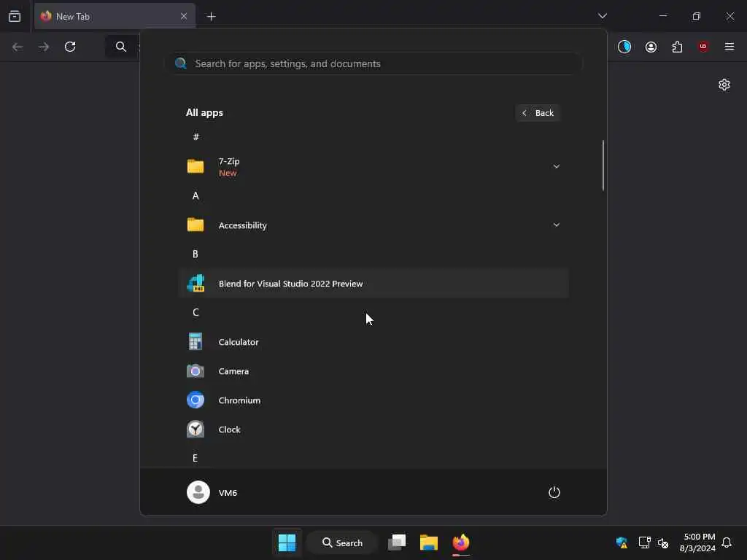
Task: Open the blue shield extension icon in Firefox toolbar
Action: click(624, 47)
